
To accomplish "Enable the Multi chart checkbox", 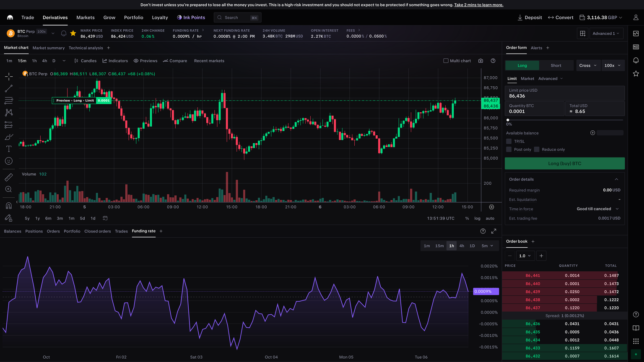I will coord(446,61).
